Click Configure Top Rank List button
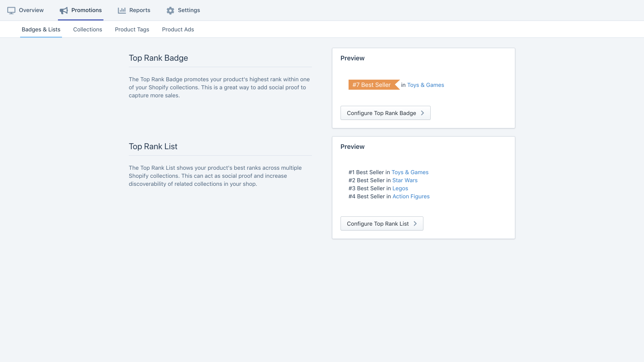 pyautogui.click(x=378, y=224)
